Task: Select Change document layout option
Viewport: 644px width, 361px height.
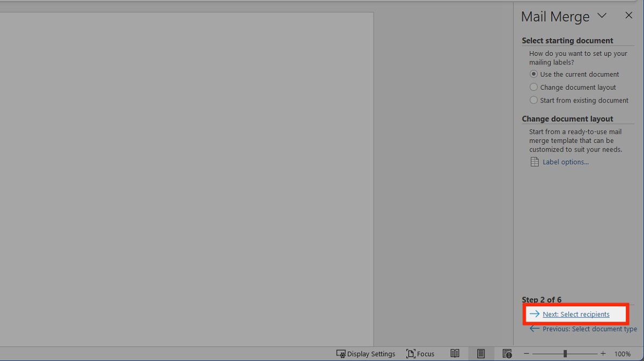Action: point(573,87)
